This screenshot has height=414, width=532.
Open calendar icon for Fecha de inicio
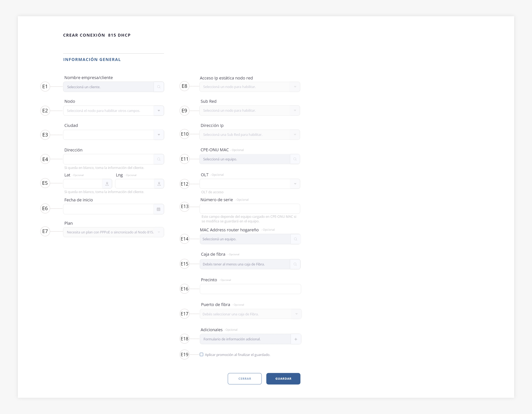click(159, 209)
